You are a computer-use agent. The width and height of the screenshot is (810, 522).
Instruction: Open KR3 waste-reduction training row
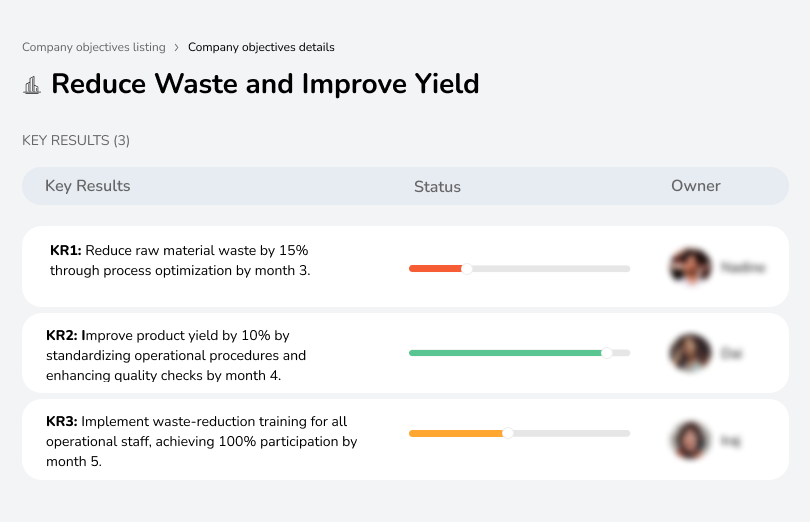(x=405, y=439)
